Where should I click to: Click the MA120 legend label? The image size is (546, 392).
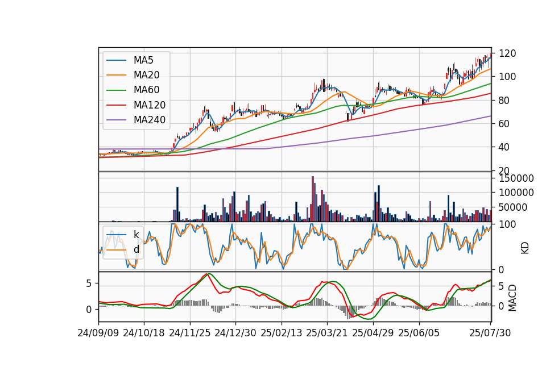click(150, 105)
